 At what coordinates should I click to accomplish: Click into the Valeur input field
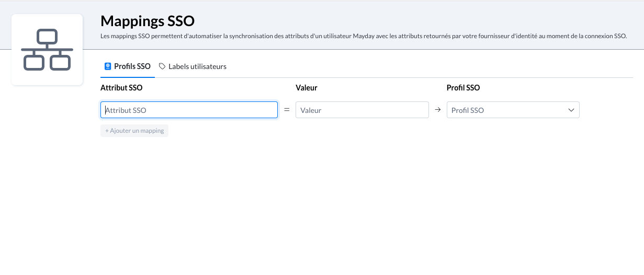coord(362,110)
